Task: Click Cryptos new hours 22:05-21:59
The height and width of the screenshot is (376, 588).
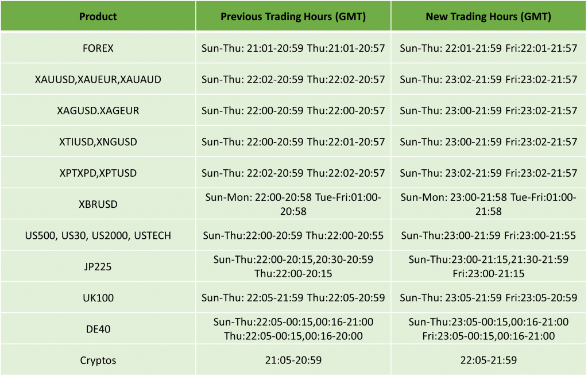Action: [x=488, y=360]
